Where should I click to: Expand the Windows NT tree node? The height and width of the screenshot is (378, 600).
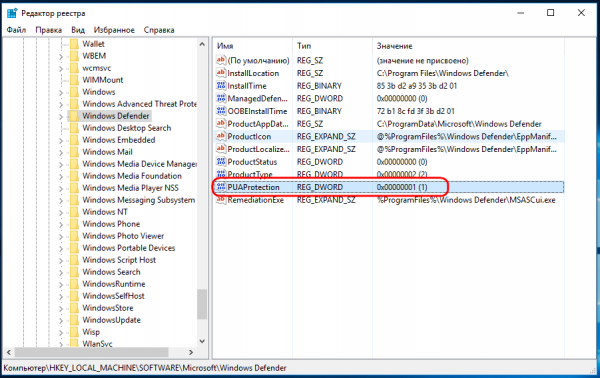point(61,212)
